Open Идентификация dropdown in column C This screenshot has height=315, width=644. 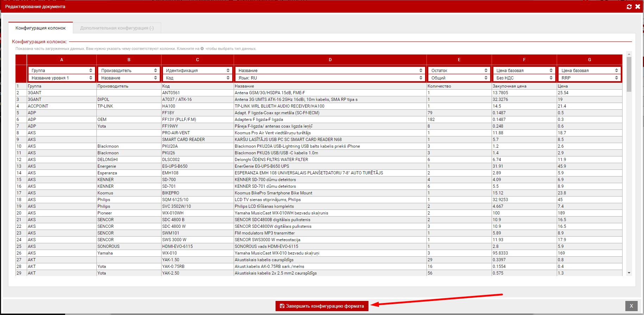[197, 70]
